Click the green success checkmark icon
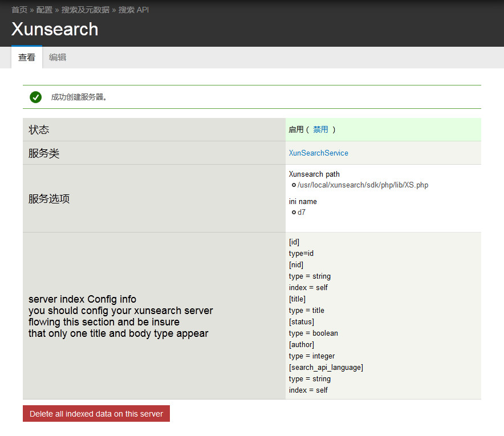Image resolution: width=504 pixels, height=436 pixels. (36, 97)
